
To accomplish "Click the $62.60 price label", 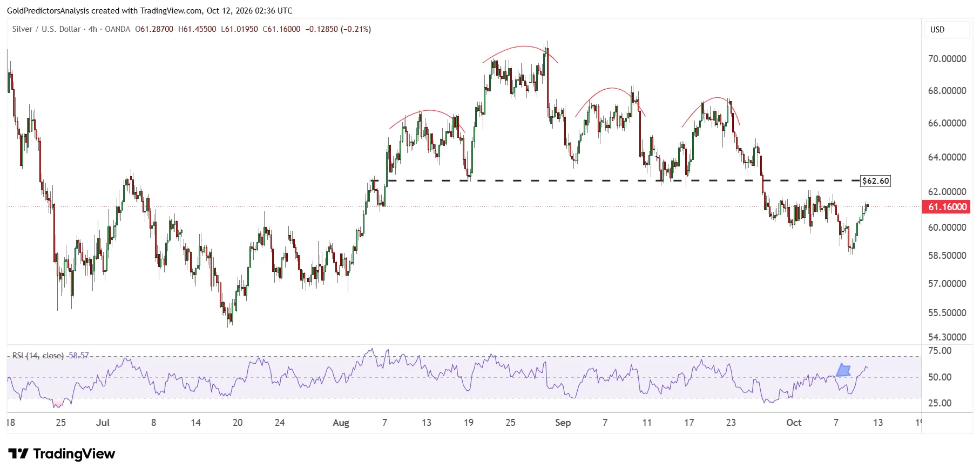I will click(875, 181).
